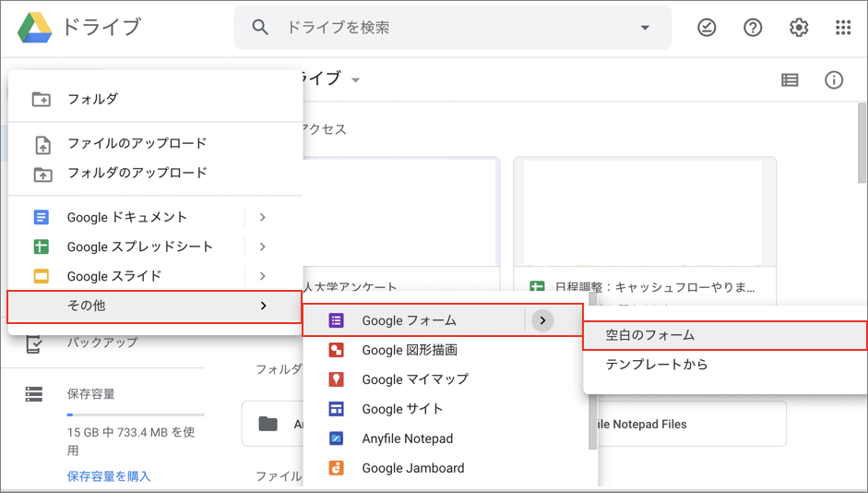Click the file upload icon
The image size is (868, 493).
click(42, 145)
